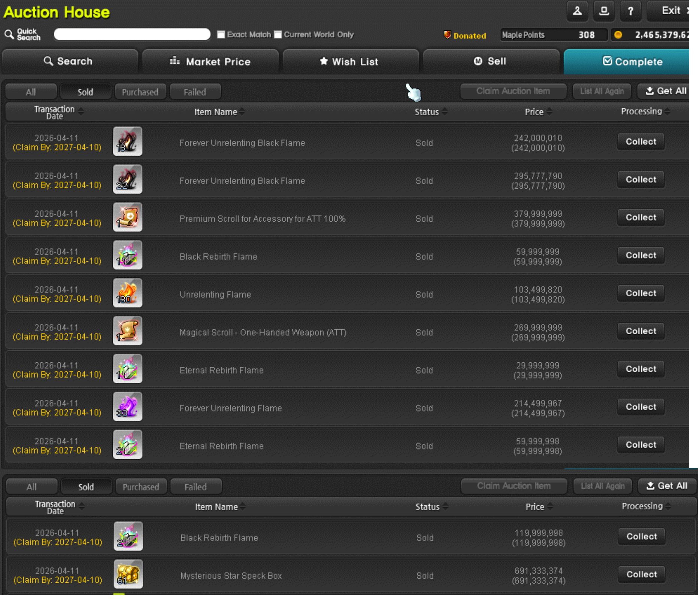Show All transactions in the lower list
This screenshot has width=700, height=600.
[x=32, y=487]
